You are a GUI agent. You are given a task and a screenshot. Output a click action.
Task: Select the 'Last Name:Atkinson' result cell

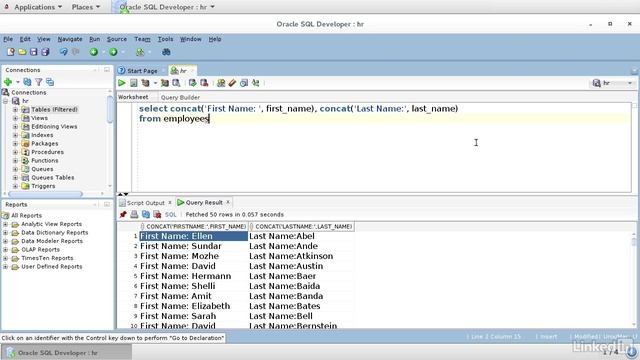pyautogui.click(x=301, y=256)
